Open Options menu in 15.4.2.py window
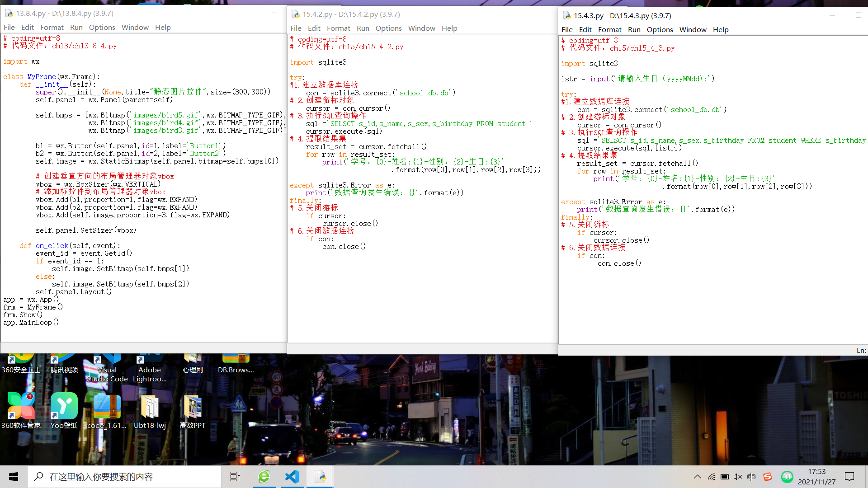This screenshot has width=868, height=488. [x=388, y=28]
